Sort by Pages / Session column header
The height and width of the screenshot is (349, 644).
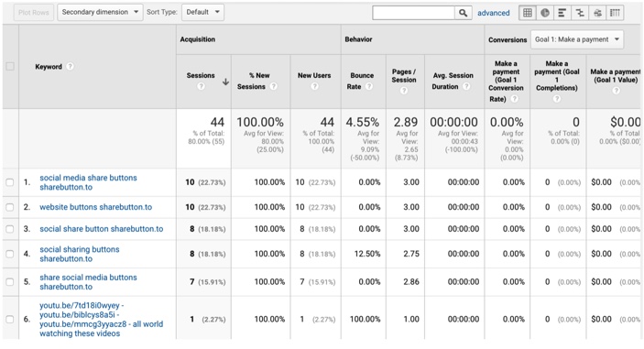click(404, 75)
